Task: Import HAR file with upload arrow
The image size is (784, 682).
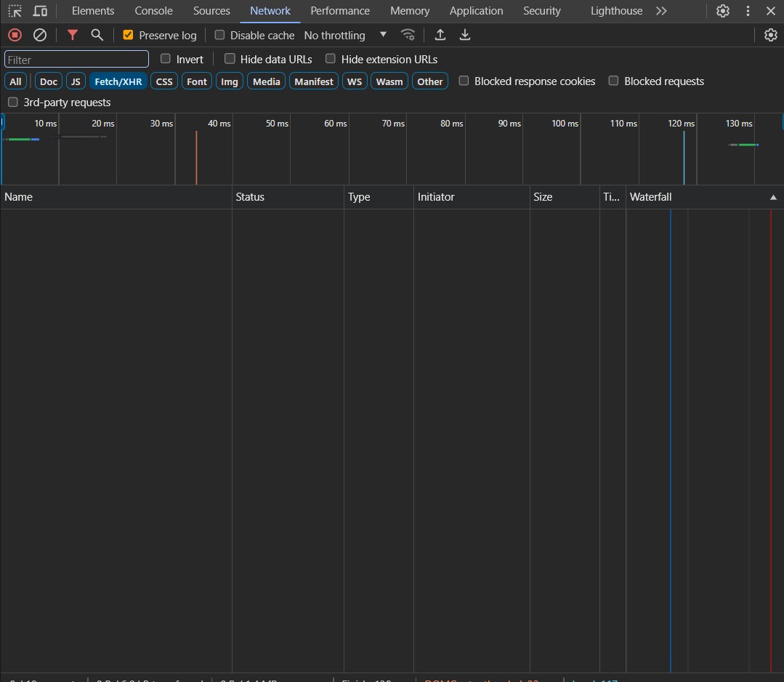Action: point(440,35)
